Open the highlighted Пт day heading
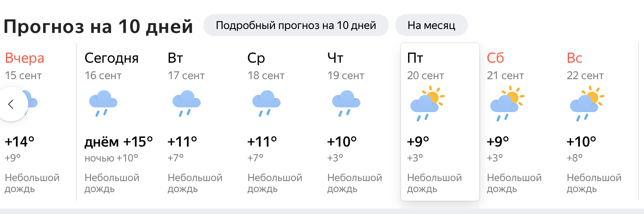This screenshot has height=214, width=644. click(415, 58)
